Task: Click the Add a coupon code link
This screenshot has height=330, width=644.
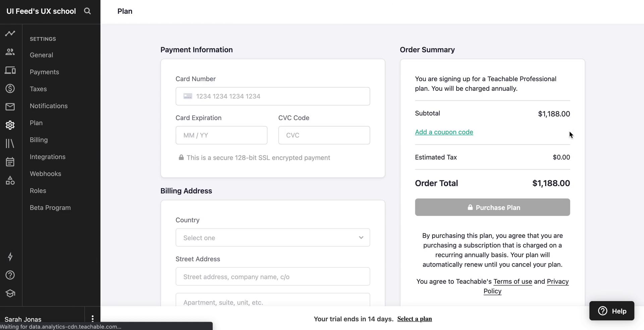Action: pyautogui.click(x=444, y=132)
